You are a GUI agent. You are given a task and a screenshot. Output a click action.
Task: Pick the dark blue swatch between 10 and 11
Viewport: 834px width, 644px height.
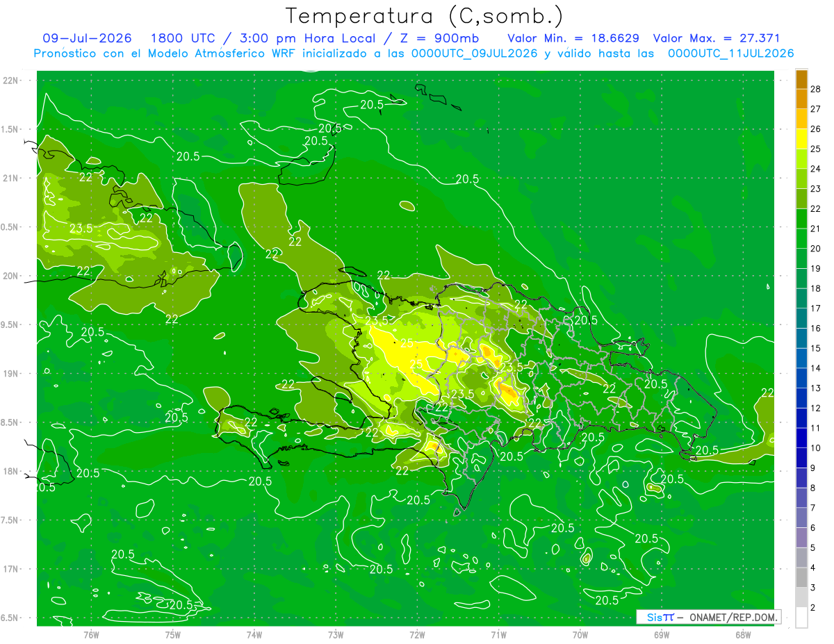click(x=801, y=438)
